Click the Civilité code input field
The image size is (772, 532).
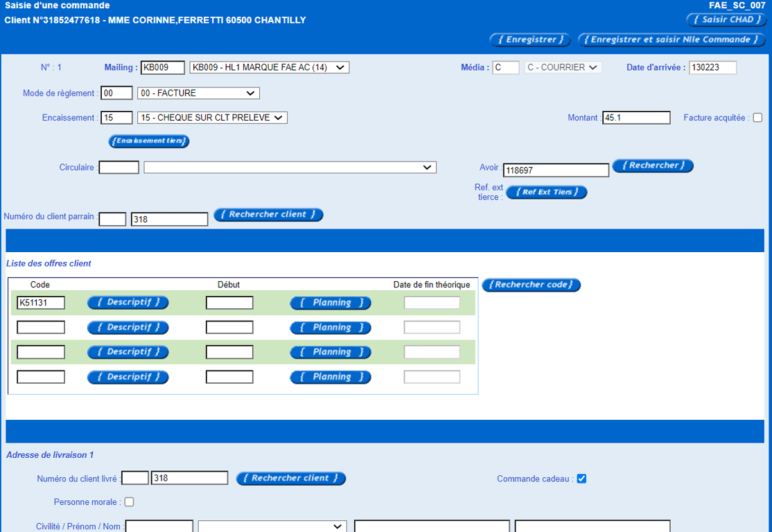click(159, 526)
